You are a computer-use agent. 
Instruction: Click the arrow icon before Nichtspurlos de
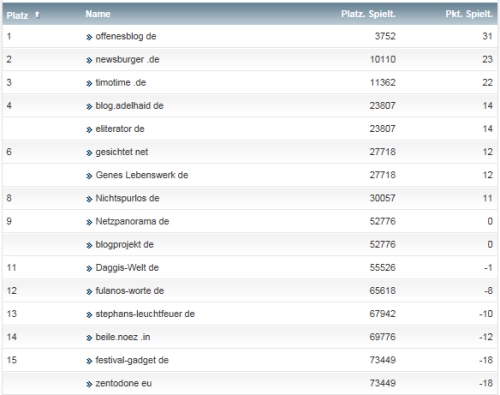click(89, 199)
